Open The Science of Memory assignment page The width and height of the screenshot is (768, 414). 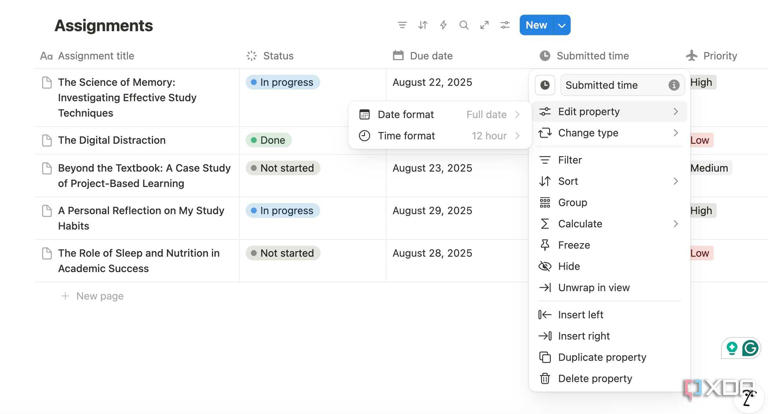[x=127, y=97]
